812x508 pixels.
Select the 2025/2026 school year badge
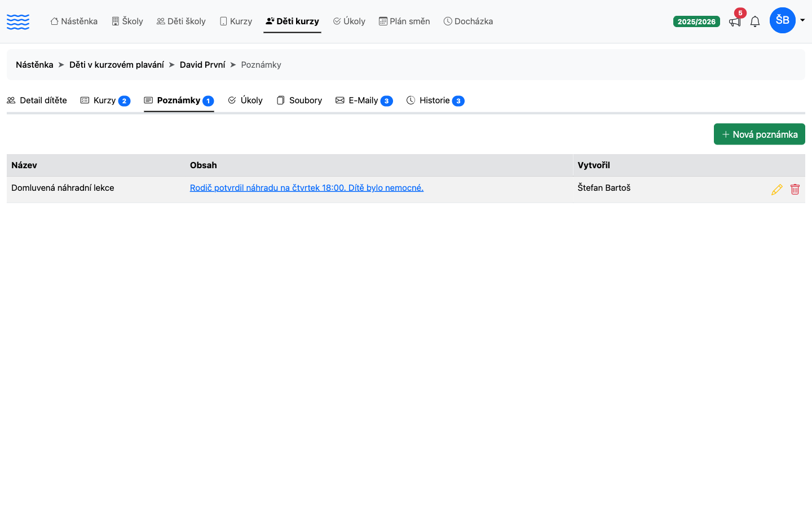pyautogui.click(x=696, y=21)
